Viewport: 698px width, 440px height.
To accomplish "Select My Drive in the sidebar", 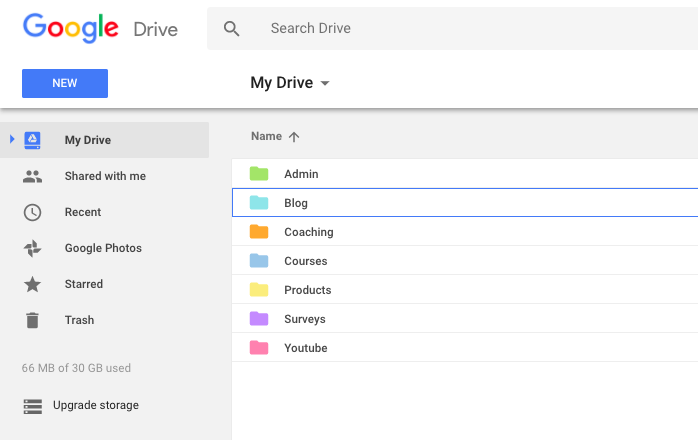I will tap(104, 140).
